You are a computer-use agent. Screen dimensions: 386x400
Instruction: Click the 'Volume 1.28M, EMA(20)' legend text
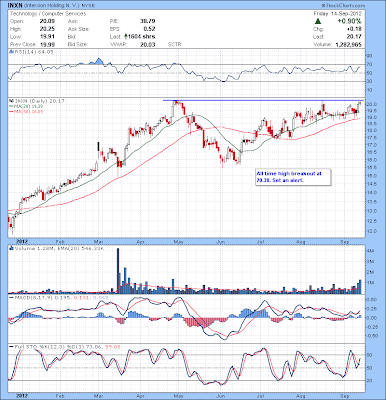pos(59,248)
